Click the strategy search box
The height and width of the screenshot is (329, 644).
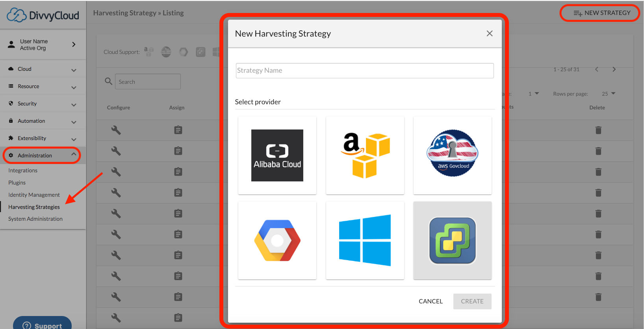click(x=148, y=81)
